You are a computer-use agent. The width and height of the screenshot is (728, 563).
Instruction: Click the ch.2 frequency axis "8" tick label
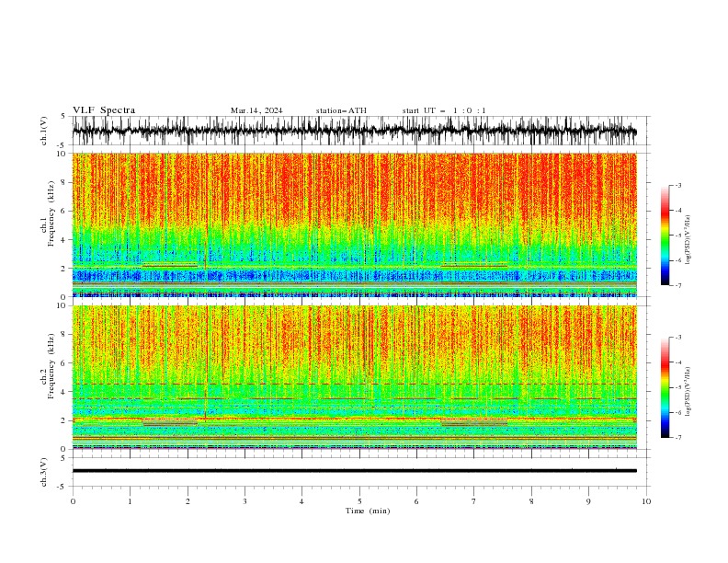pyautogui.click(x=63, y=334)
